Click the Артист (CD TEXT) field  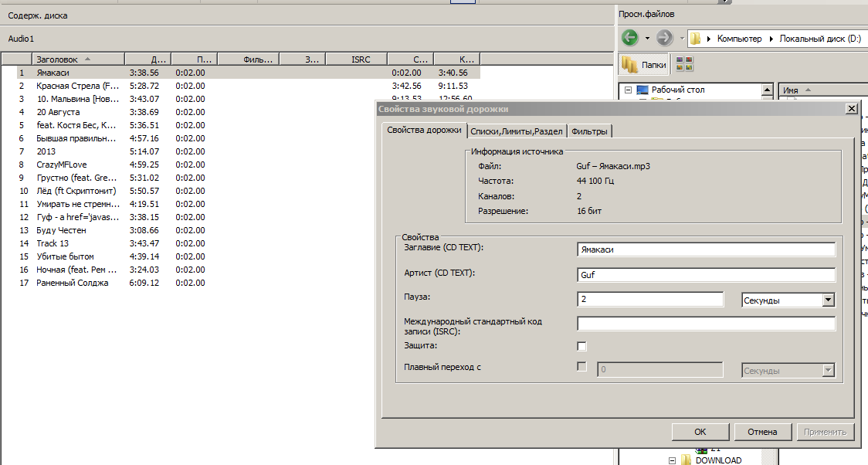click(706, 275)
